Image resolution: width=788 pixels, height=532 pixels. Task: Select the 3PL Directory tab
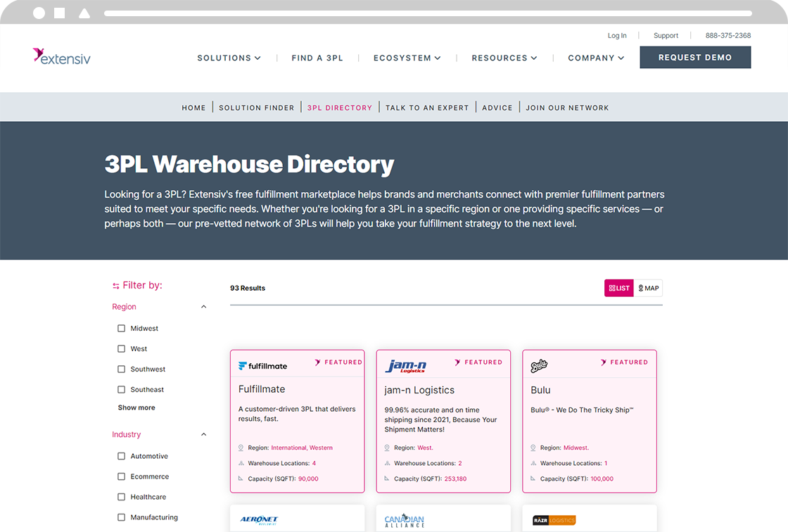point(340,108)
